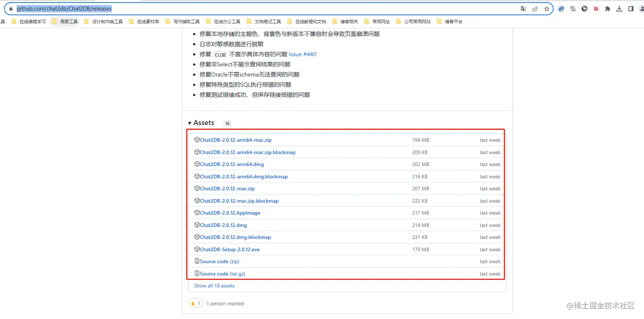Open the GitZip extension icon
The image size is (644, 319).
[573, 9]
